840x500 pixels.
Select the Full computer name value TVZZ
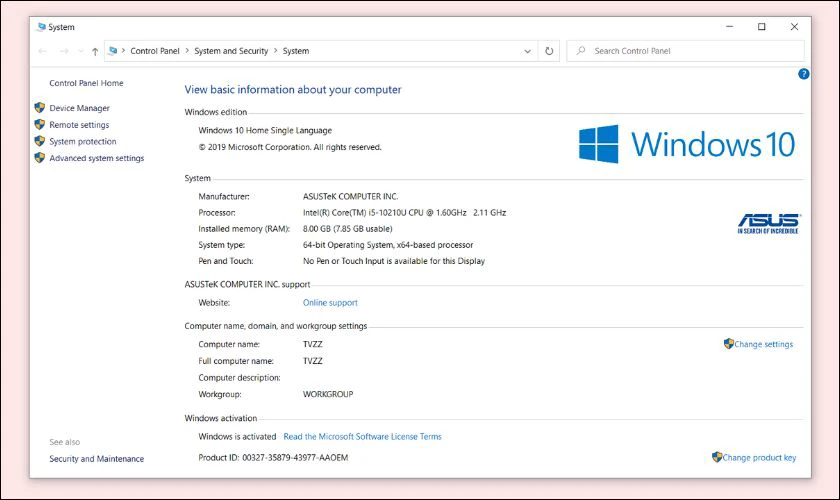[x=313, y=361]
